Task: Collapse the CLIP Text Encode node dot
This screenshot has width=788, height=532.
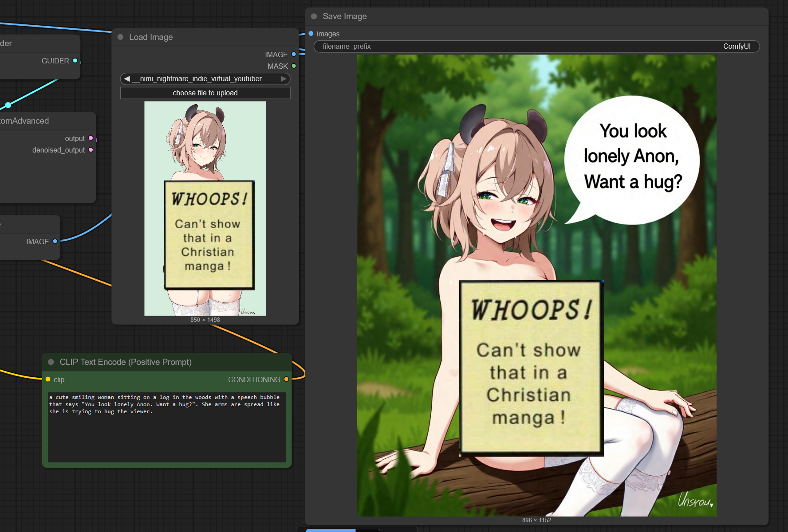Action: tap(51, 362)
